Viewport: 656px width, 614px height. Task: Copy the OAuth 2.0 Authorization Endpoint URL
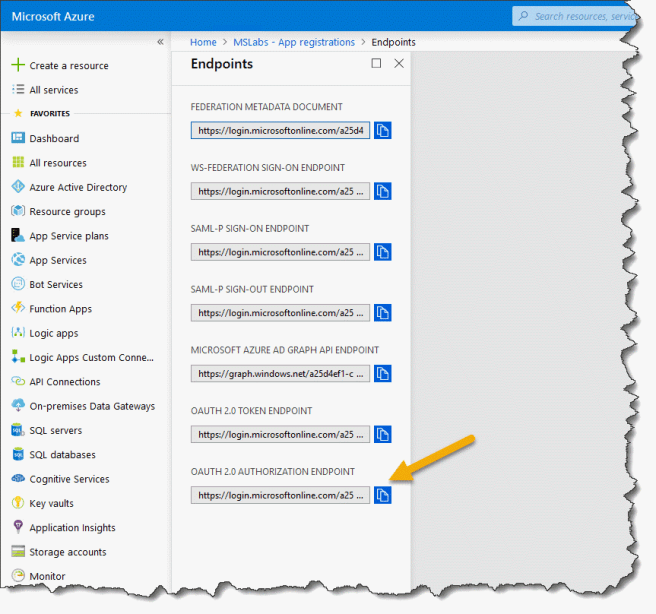(383, 495)
